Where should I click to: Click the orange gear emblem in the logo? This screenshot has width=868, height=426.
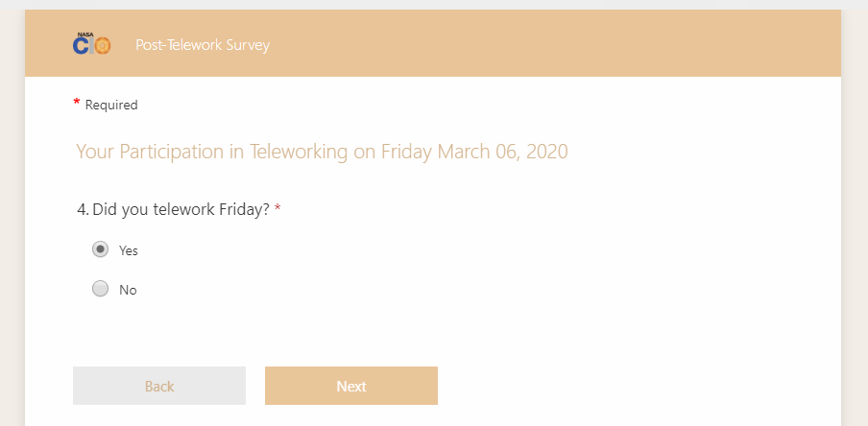click(102, 46)
